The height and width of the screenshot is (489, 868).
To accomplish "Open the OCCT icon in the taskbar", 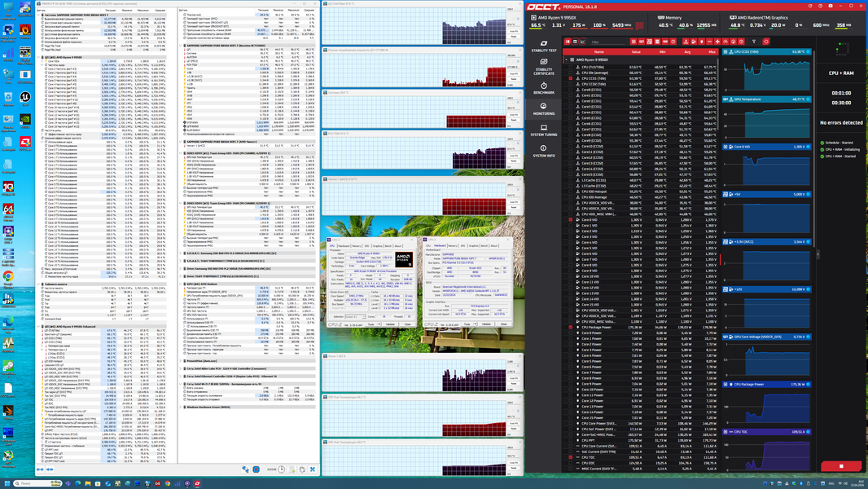I will click(197, 483).
